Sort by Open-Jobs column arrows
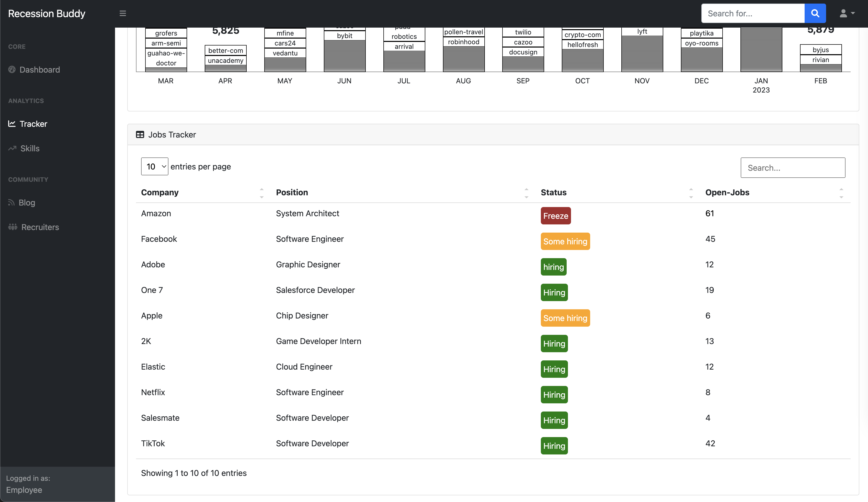 [841, 193]
